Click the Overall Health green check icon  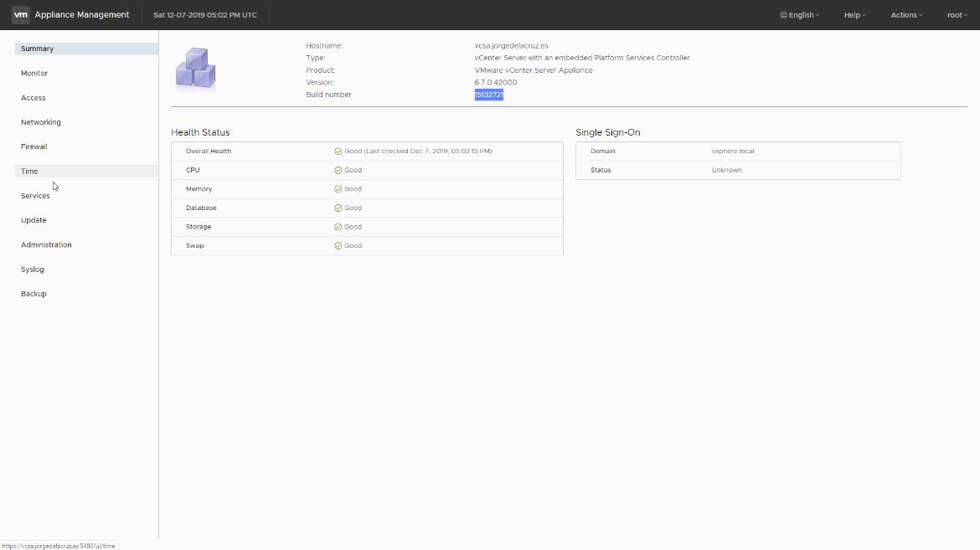338,152
